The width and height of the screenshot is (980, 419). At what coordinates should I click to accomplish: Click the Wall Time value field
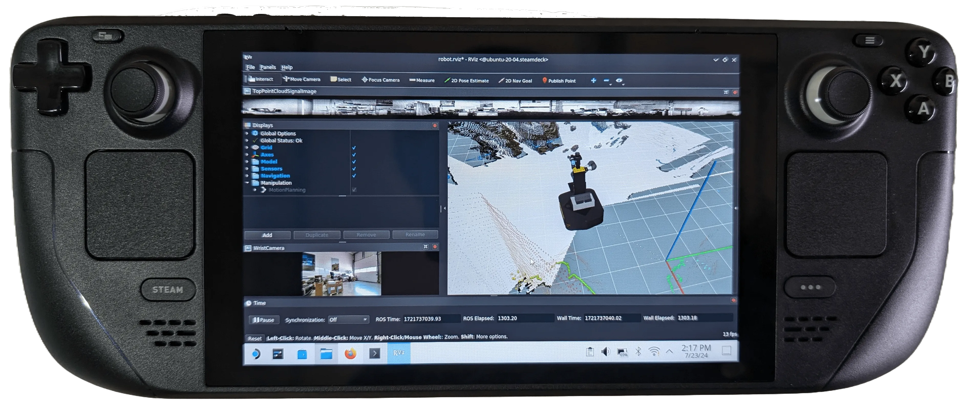(612, 318)
